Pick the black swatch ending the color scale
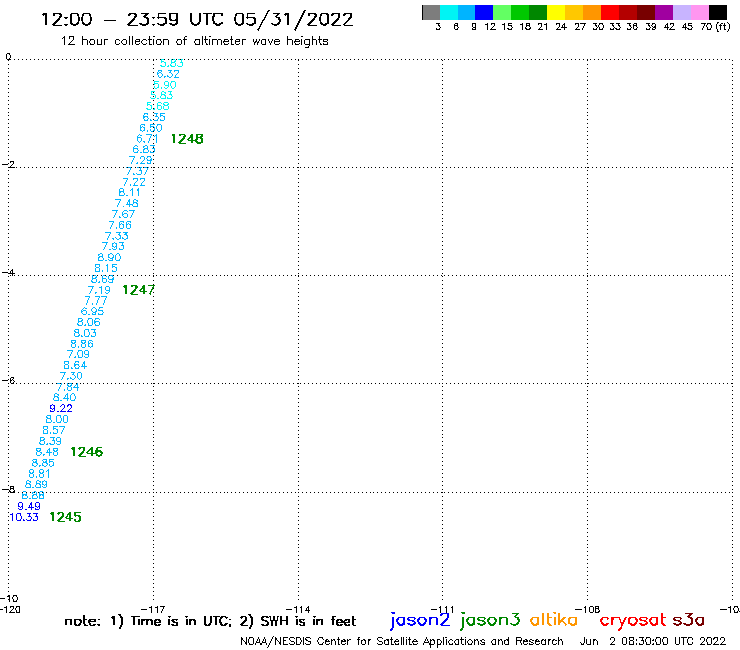The image size is (740, 650). point(717,12)
